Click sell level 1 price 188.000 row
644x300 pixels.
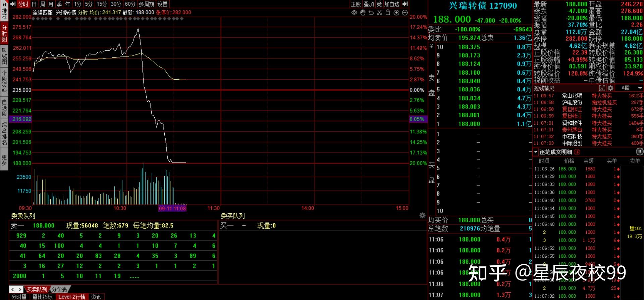pos(480,124)
